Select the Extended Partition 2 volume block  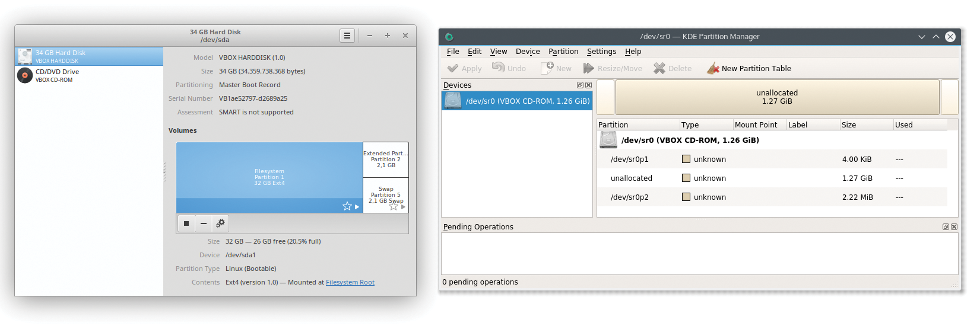pyautogui.click(x=386, y=159)
